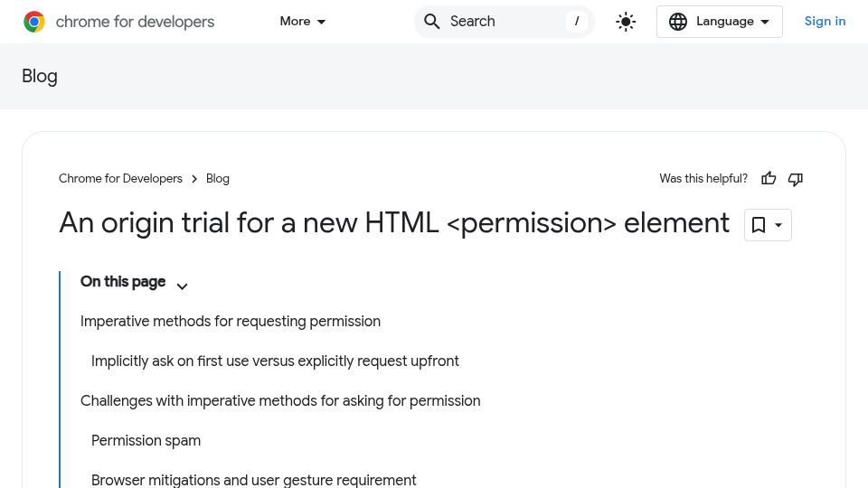
Task: Open the Blog breadcrumb link
Action: tap(218, 179)
